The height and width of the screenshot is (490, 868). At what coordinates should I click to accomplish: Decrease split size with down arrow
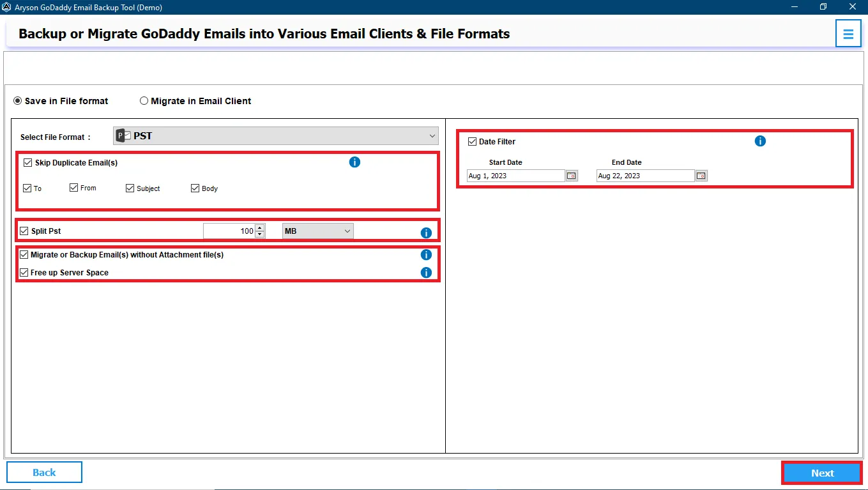[260, 234]
